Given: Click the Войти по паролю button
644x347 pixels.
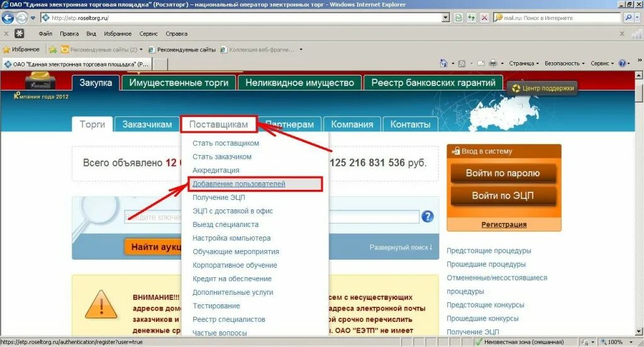Looking at the screenshot, I should tap(503, 173).
